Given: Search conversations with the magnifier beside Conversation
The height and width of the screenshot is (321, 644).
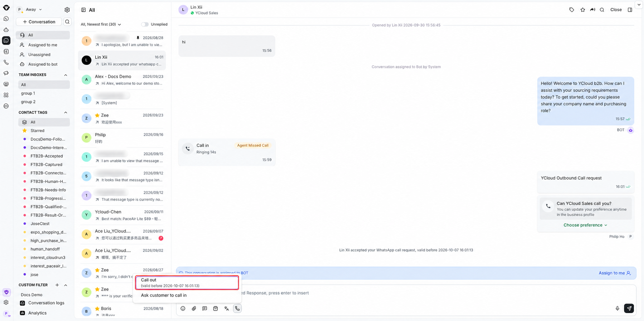Looking at the screenshot, I should (67, 22).
